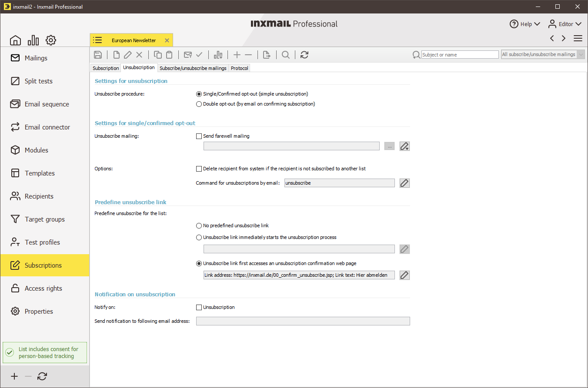This screenshot has height=388, width=588.
Task: Add a list with the sidebar bottom plus
Action: point(14,377)
